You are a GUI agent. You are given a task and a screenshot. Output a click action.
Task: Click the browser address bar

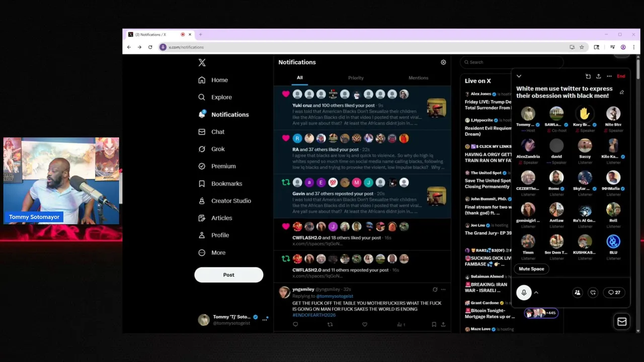pos(362,47)
